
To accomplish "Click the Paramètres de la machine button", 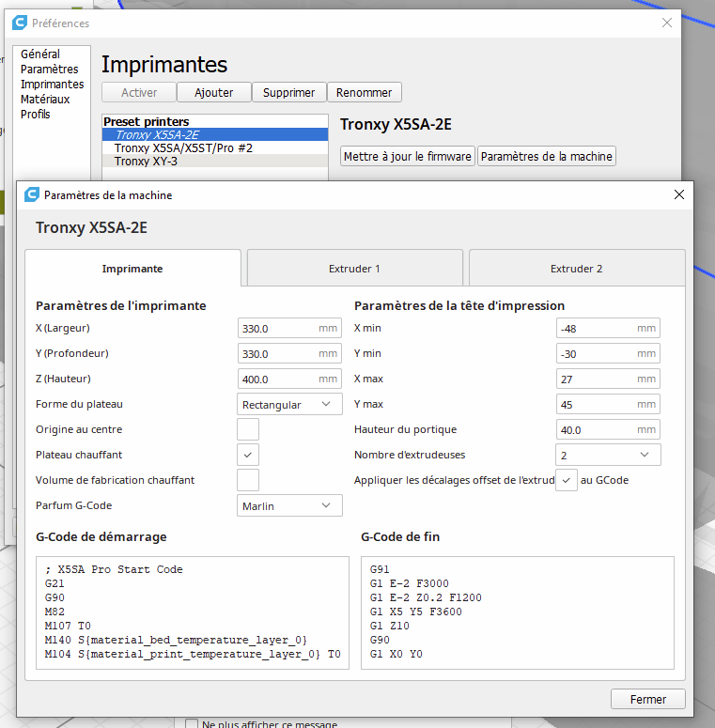I will (547, 157).
